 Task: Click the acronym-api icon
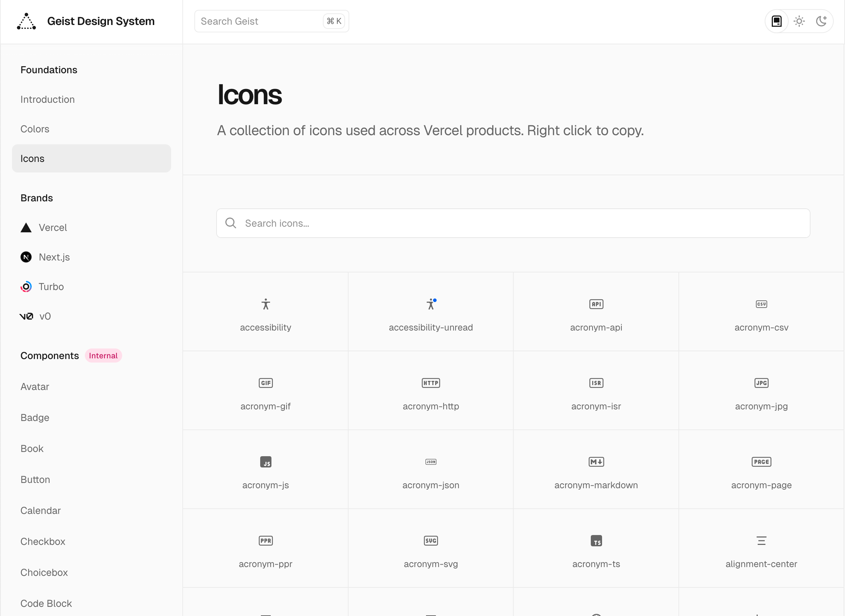pyautogui.click(x=596, y=304)
